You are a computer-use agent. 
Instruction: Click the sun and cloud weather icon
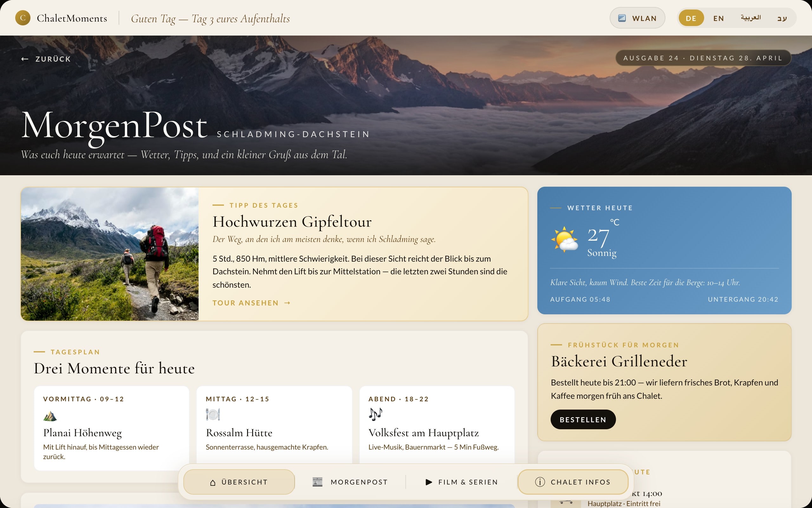click(x=564, y=239)
